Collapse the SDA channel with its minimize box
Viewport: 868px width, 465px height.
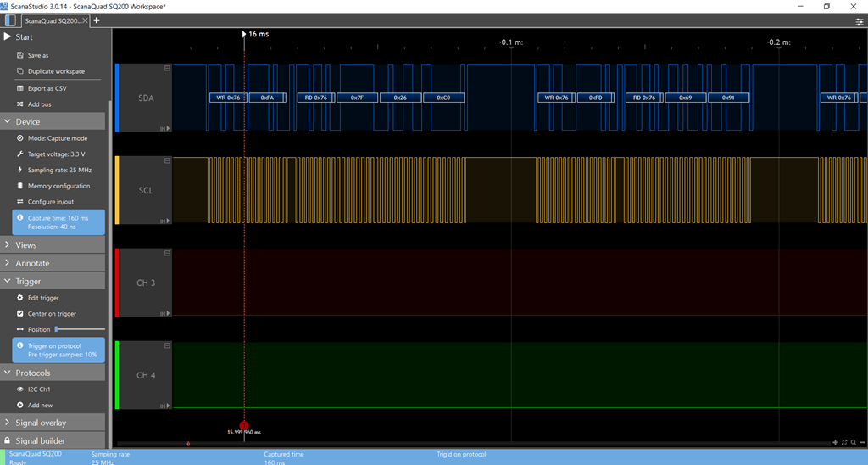[167, 68]
